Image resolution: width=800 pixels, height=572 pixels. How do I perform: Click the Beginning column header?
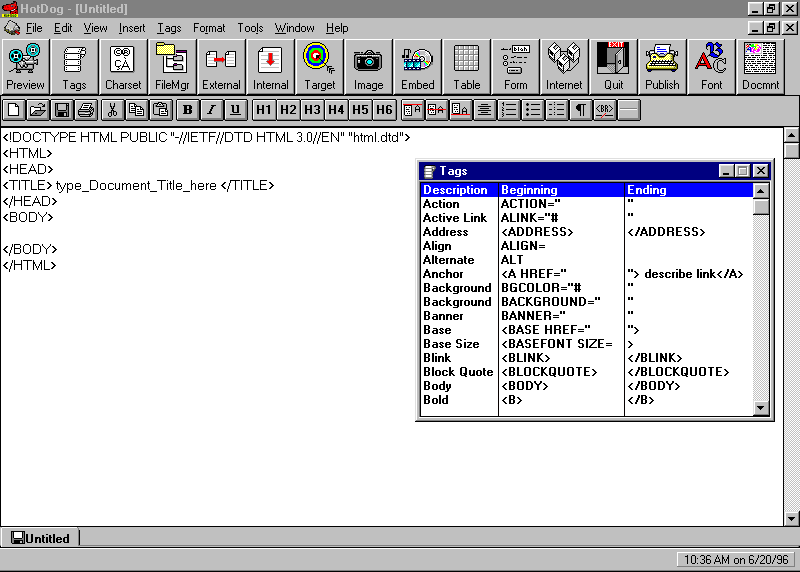(561, 190)
